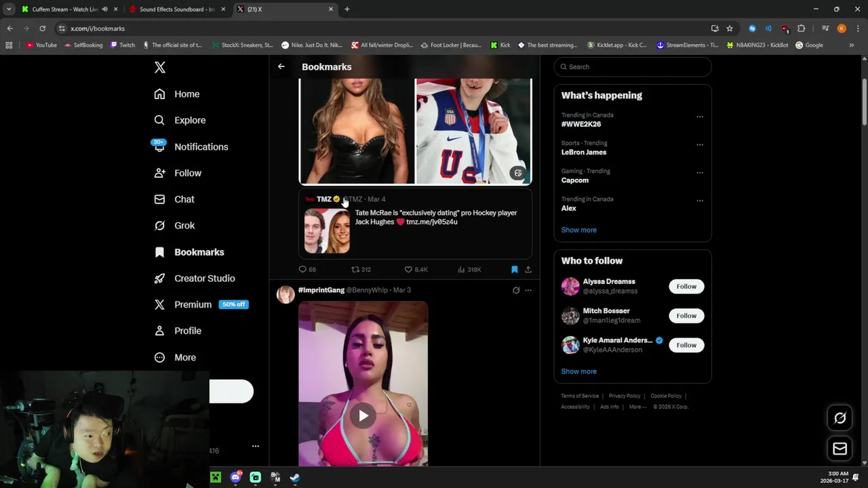Open tab search dropdown arrow

pos(9,9)
